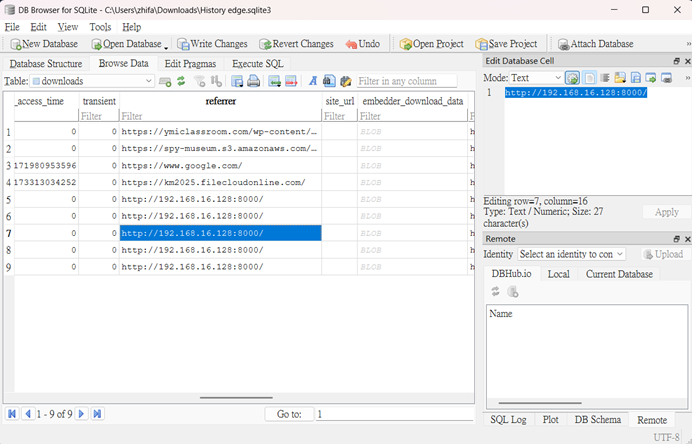
Task: Click the table icon with green plus
Action: (165, 81)
